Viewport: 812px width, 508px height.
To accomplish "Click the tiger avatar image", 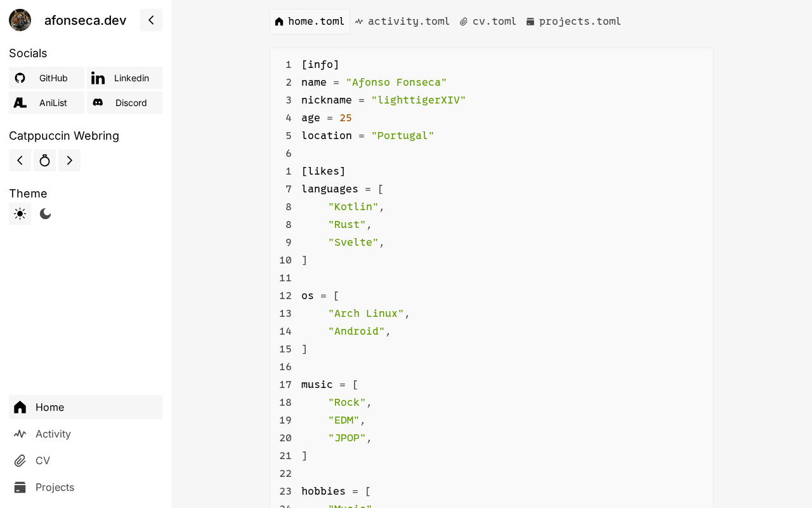I will (x=20, y=20).
